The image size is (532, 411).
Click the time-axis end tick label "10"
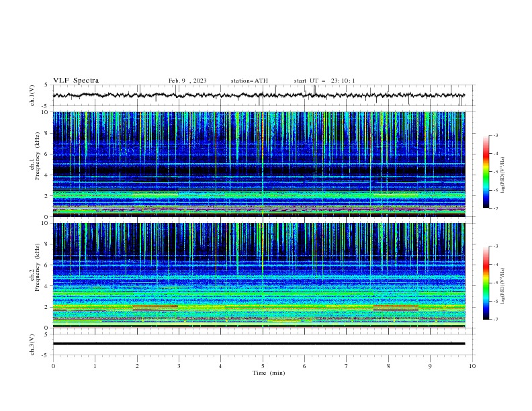tap(472, 366)
